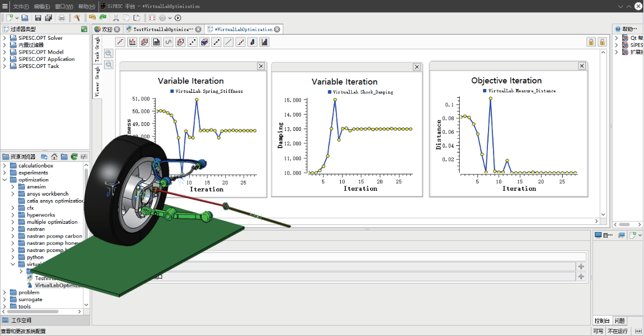Click the copy icon in toolbar
Viewport: 644px width, 336px height.
127,18
